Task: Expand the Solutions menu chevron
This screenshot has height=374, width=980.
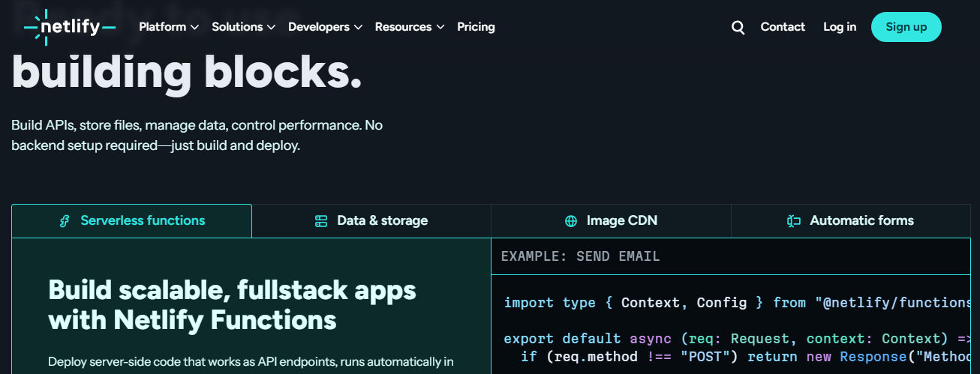Action: (x=271, y=28)
